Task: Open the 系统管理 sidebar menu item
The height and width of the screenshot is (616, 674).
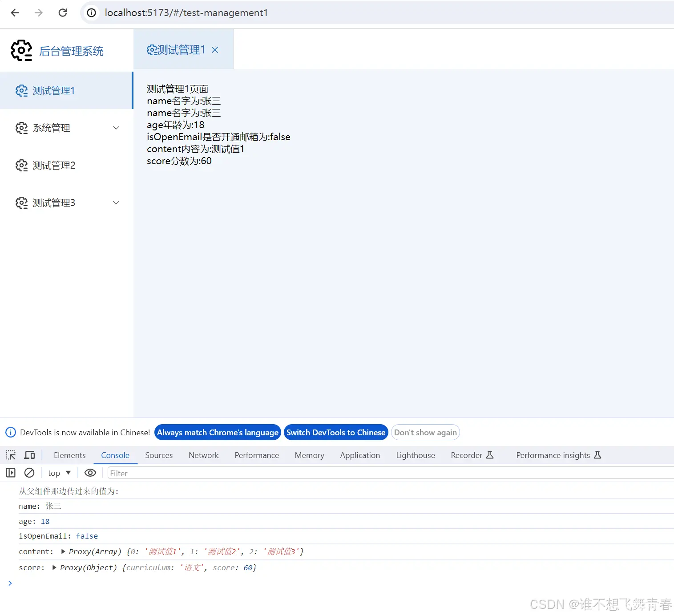Action: pyautogui.click(x=66, y=128)
